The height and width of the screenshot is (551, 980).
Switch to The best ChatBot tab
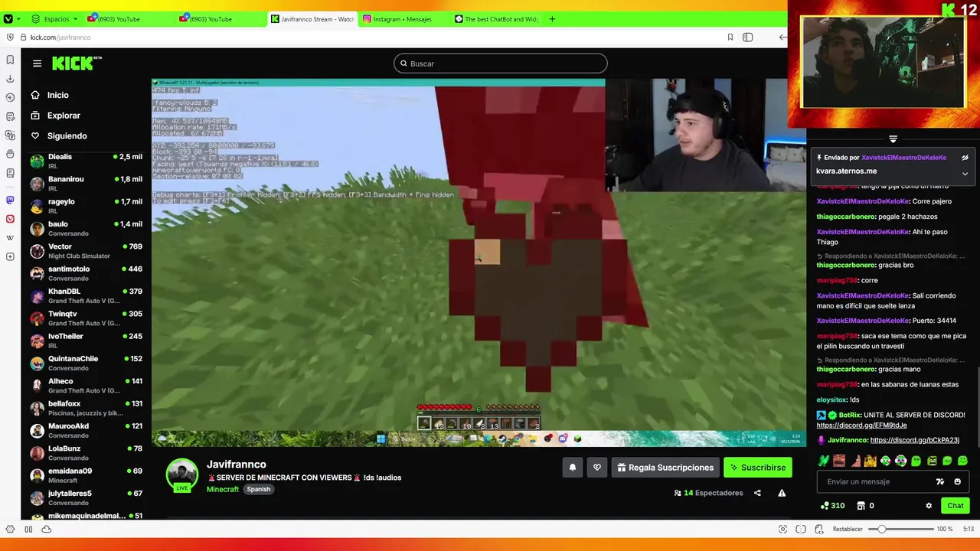(x=495, y=18)
